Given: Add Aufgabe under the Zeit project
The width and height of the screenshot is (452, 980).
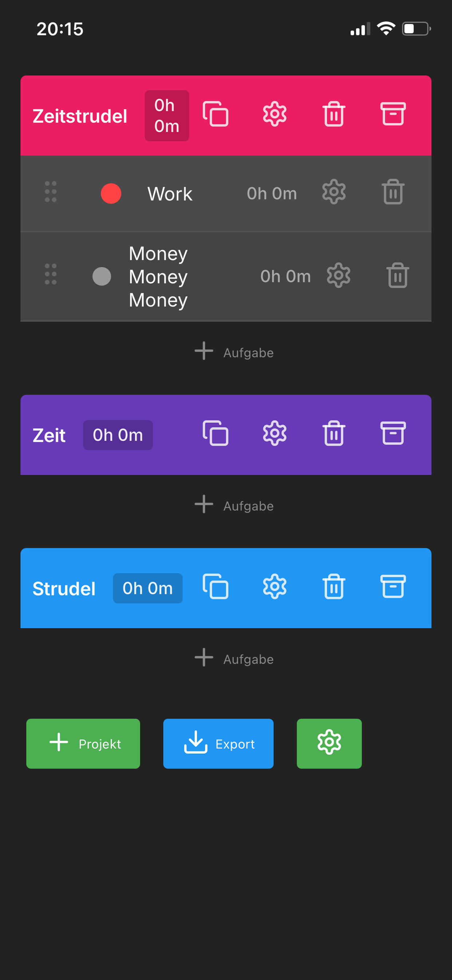Looking at the screenshot, I should 234,505.
